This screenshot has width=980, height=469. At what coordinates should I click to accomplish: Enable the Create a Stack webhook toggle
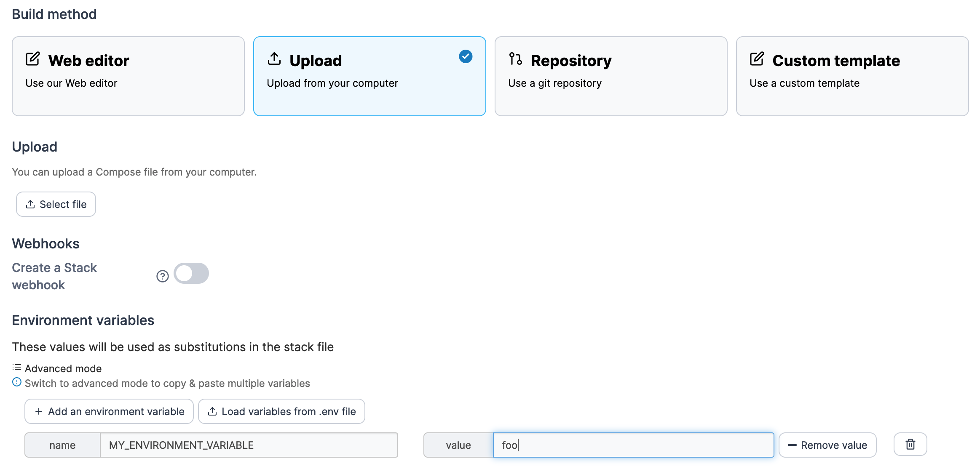(191, 274)
